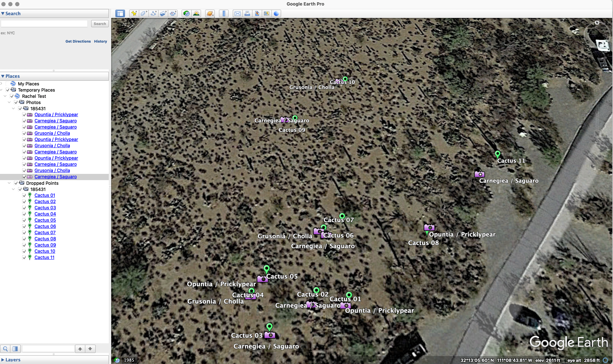This screenshot has width=613, height=364.
Task: Collapse the Photos folder tree
Action: point(9,102)
